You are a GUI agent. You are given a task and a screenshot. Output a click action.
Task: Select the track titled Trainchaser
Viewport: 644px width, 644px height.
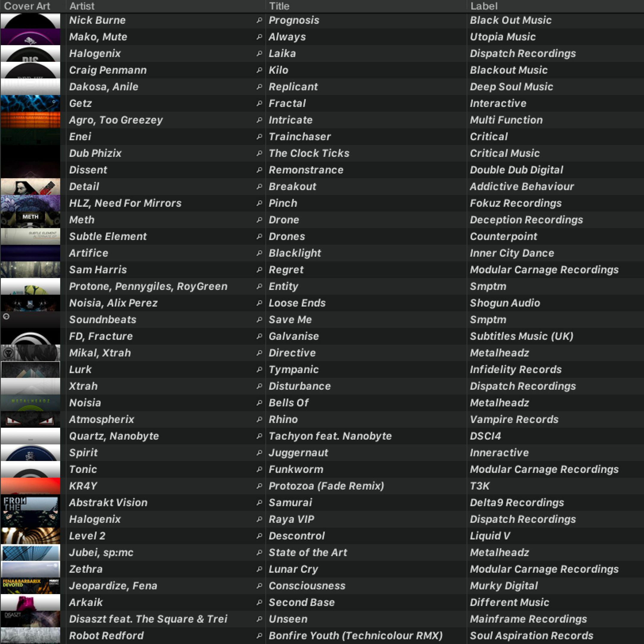300,137
